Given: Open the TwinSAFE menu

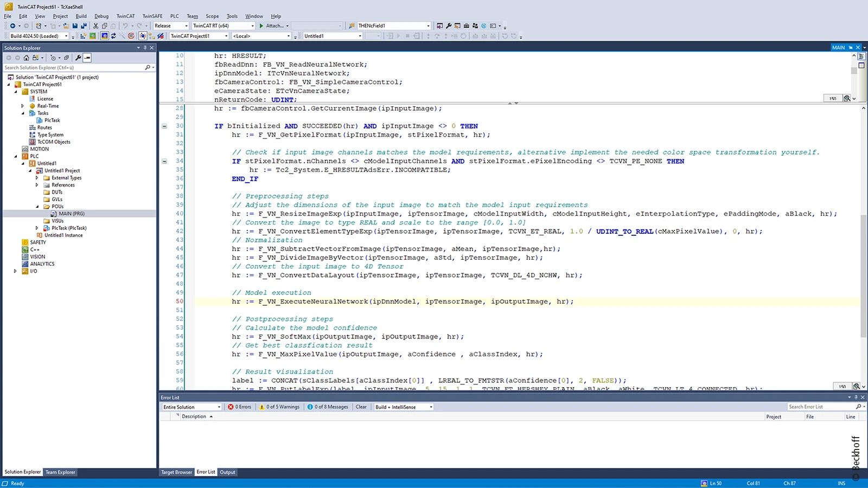Looking at the screenshot, I should (152, 16).
